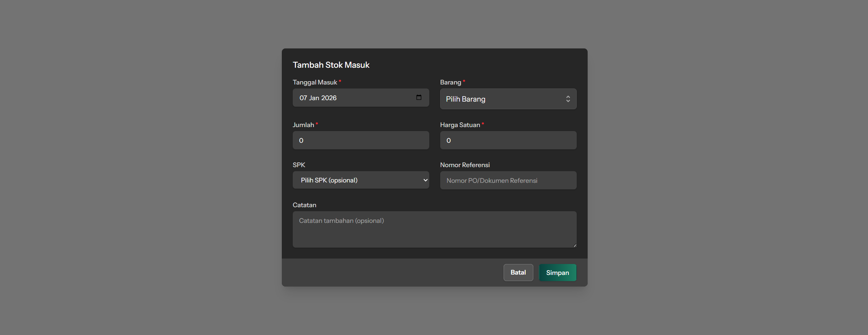Grab the resize handle of the Catatan textarea
The height and width of the screenshot is (335, 868).
coord(575,245)
